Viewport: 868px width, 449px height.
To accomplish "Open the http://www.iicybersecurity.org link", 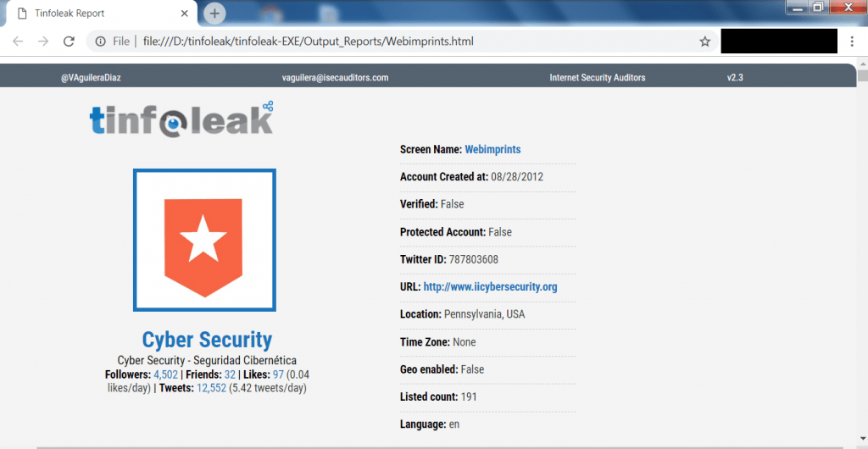I will [491, 287].
